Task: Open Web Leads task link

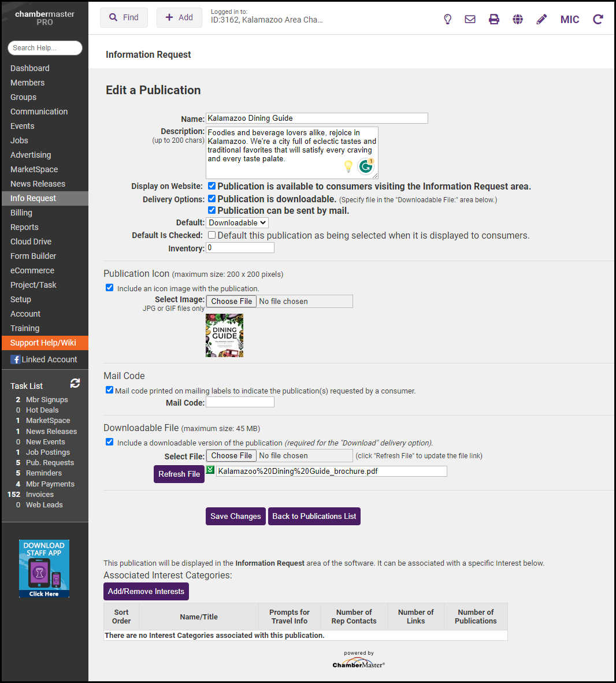Action: [x=44, y=505]
